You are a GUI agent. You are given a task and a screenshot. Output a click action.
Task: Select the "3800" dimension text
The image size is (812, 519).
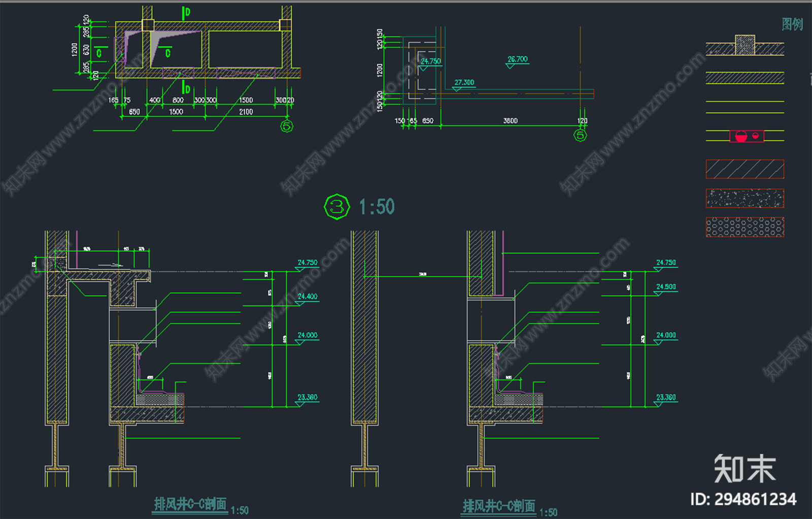tap(511, 120)
